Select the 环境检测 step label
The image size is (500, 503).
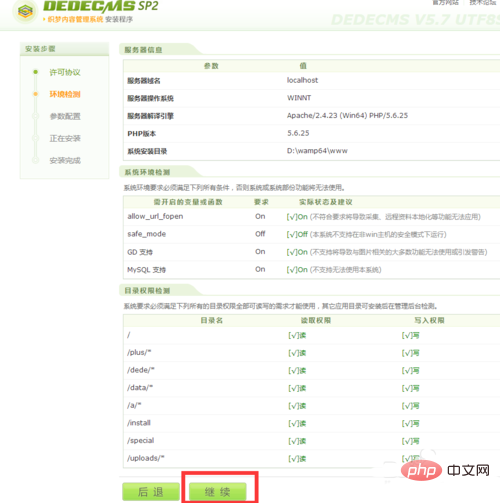tap(65, 94)
